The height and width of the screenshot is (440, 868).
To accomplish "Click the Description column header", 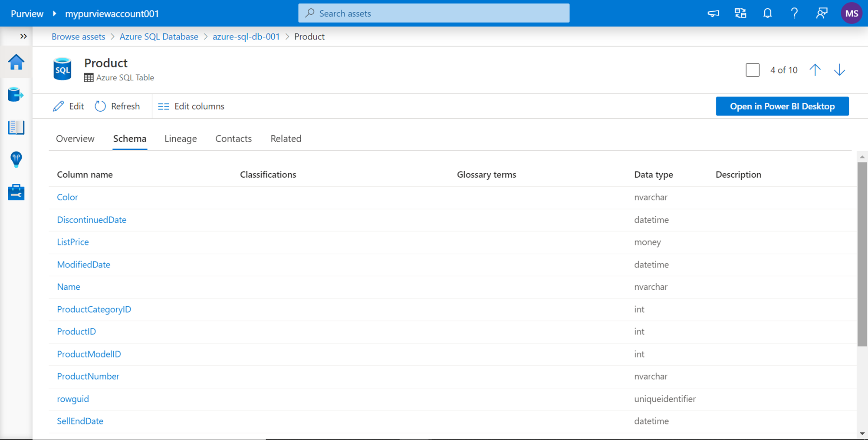I will (738, 175).
